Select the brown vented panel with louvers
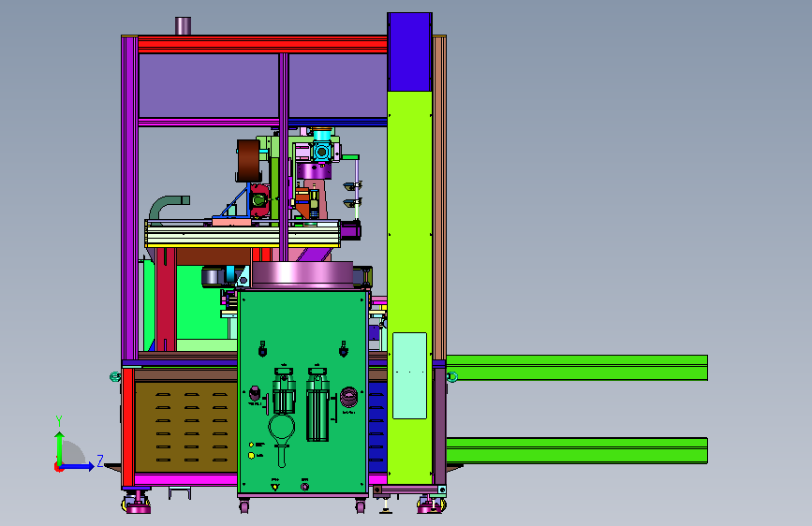This screenshot has width=812, height=526. pyautogui.click(x=186, y=427)
